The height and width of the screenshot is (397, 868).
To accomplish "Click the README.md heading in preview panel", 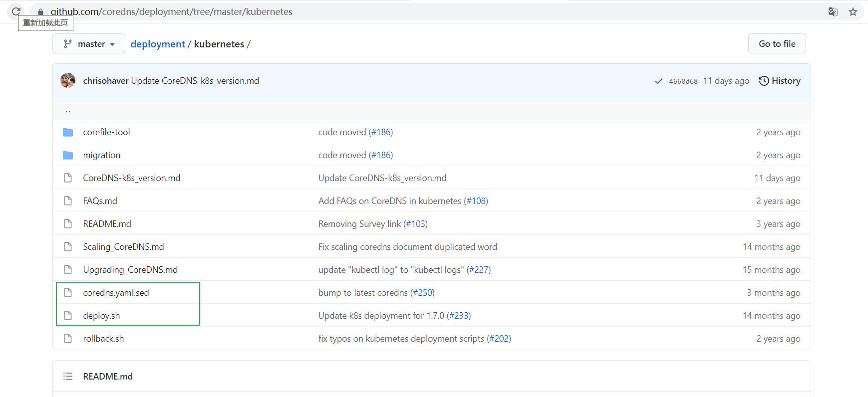I will pos(108,377).
